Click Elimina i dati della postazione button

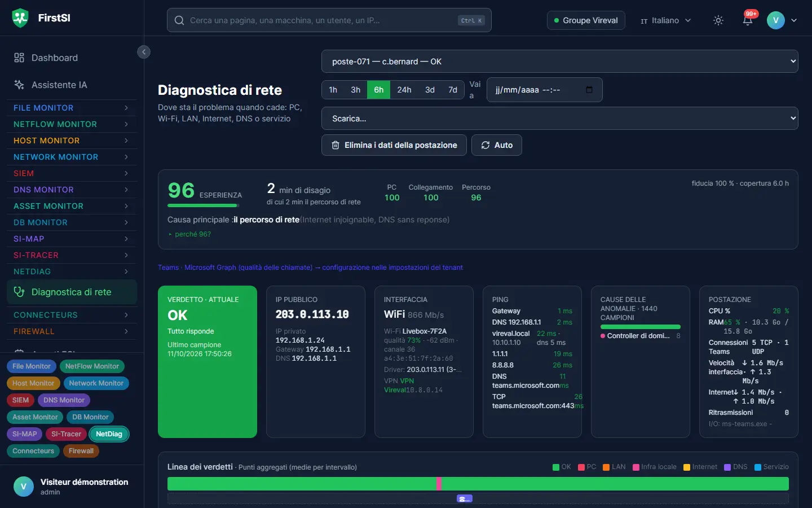pyautogui.click(x=394, y=145)
